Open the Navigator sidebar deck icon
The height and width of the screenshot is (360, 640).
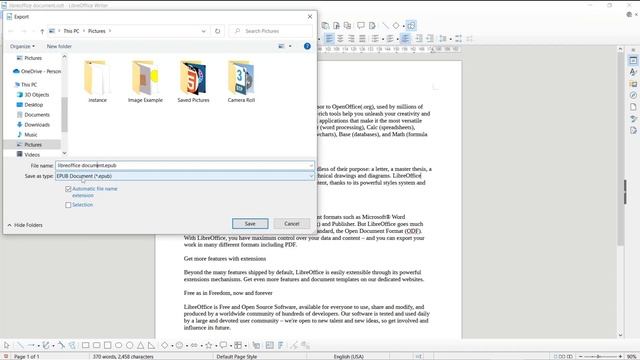(633, 96)
